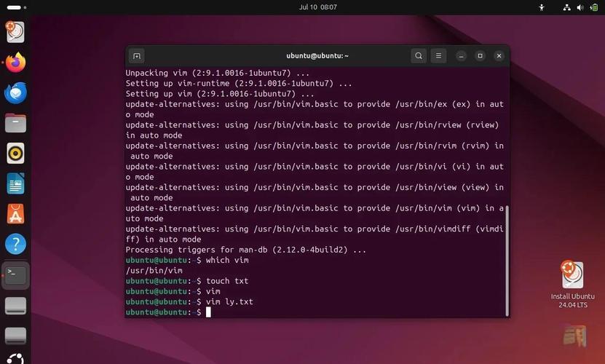Open the clock and calendar menu
Viewport: 605px width, 364px height.
[318, 7]
